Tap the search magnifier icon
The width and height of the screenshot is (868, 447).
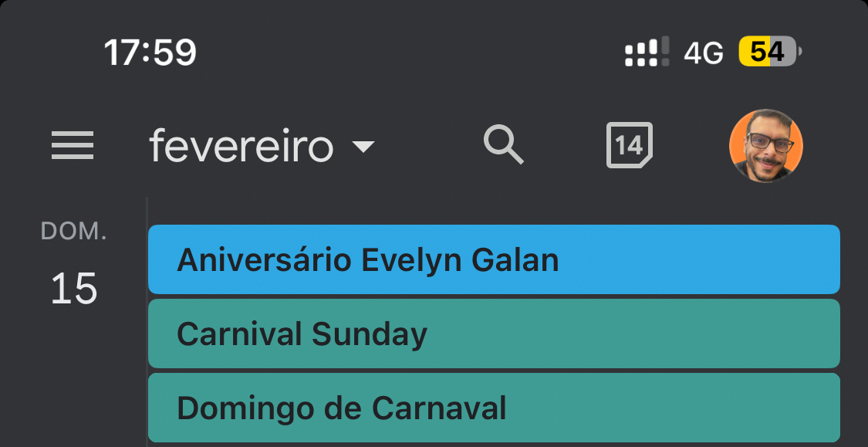503,145
